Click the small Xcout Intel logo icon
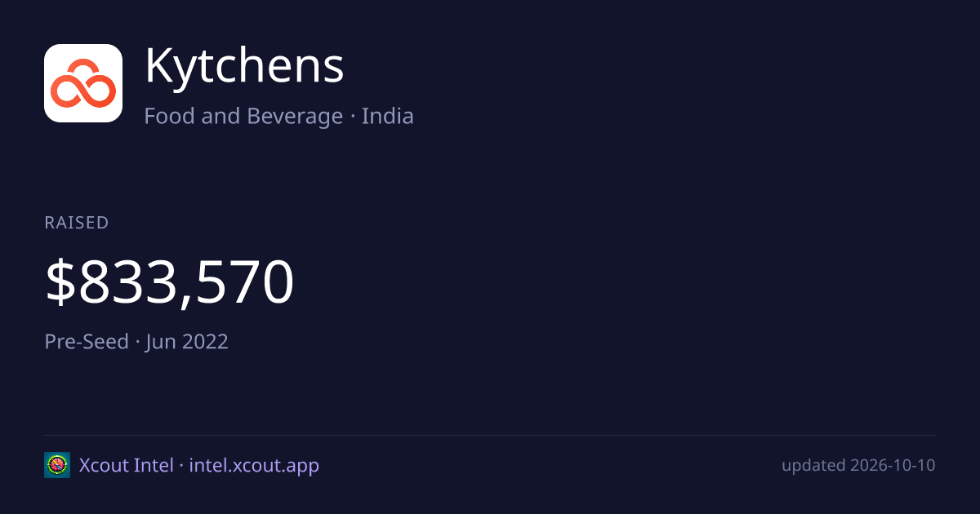Screen dimensions: 980x514 pos(57,465)
